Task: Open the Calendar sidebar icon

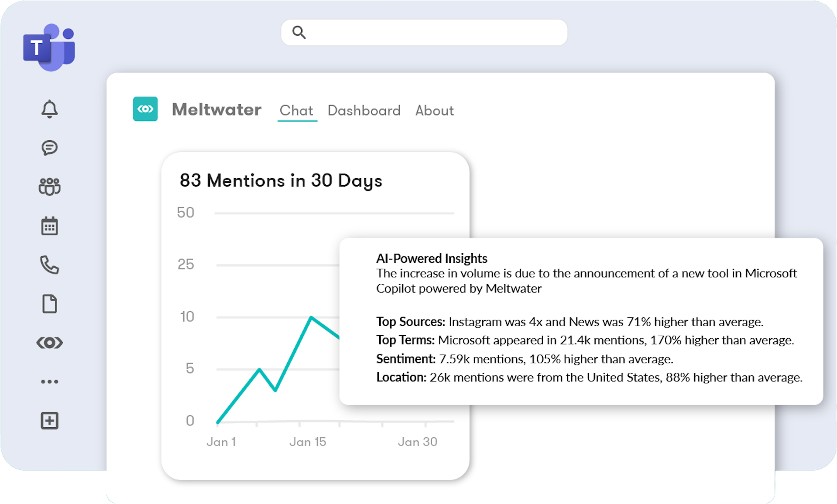Action: (x=50, y=226)
